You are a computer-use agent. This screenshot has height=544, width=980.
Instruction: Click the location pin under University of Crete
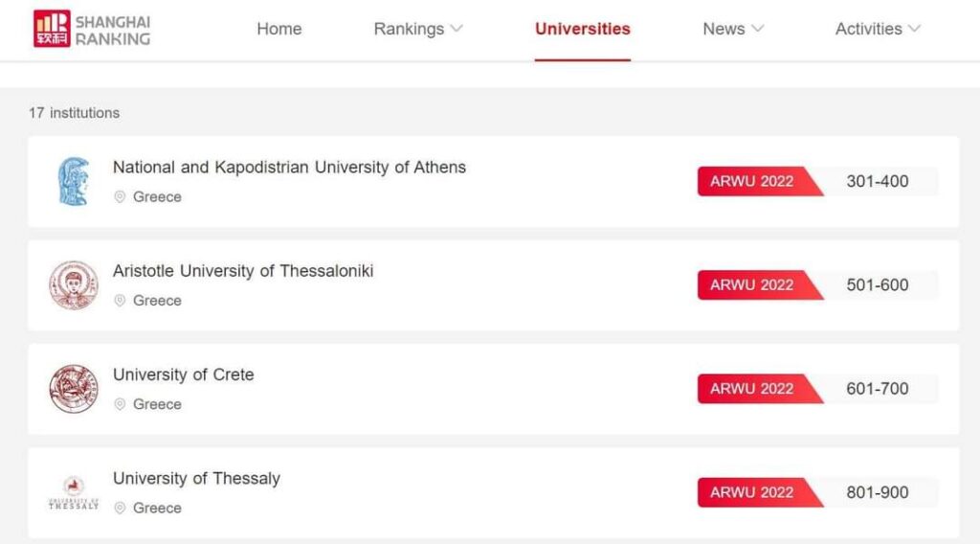[x=121, y=404]
